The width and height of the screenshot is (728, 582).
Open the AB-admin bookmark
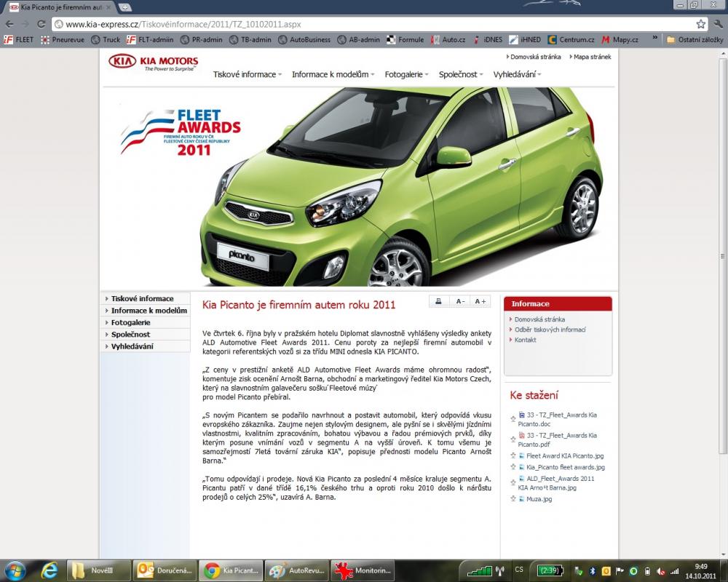pyautogui.click(x=358, y=40)
